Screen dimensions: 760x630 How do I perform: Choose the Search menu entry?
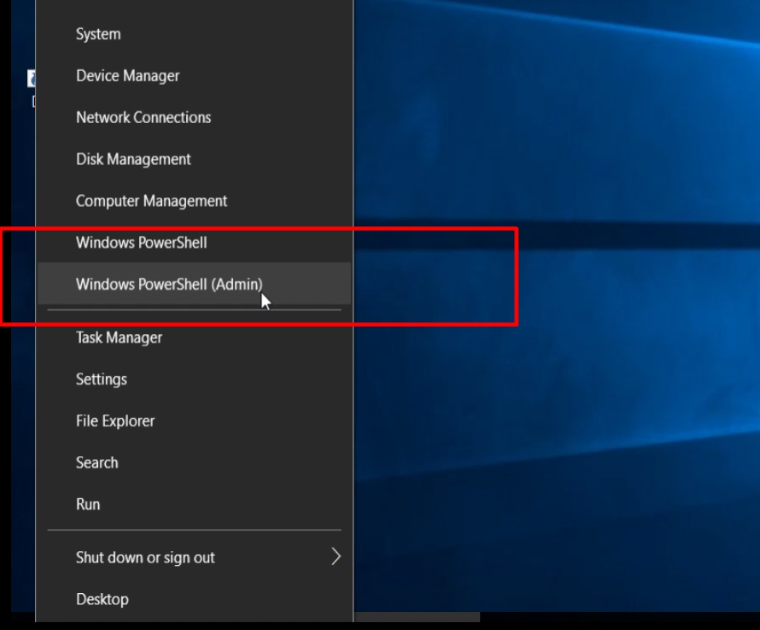[x=194, y=462]
